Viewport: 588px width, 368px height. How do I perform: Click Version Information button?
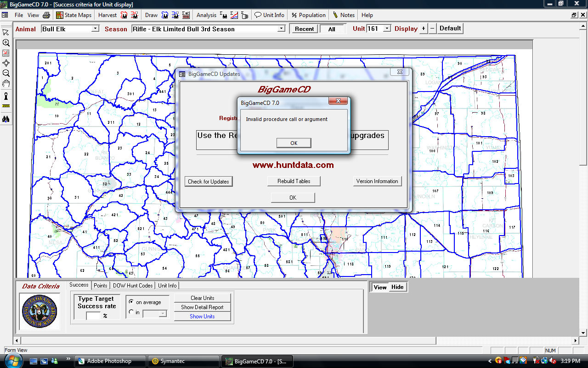(377, 181)
